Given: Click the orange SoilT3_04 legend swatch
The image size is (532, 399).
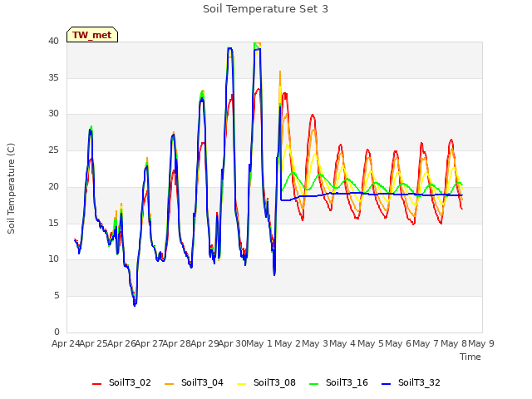Looking at the screenshot, I should [x=169, y=384].
